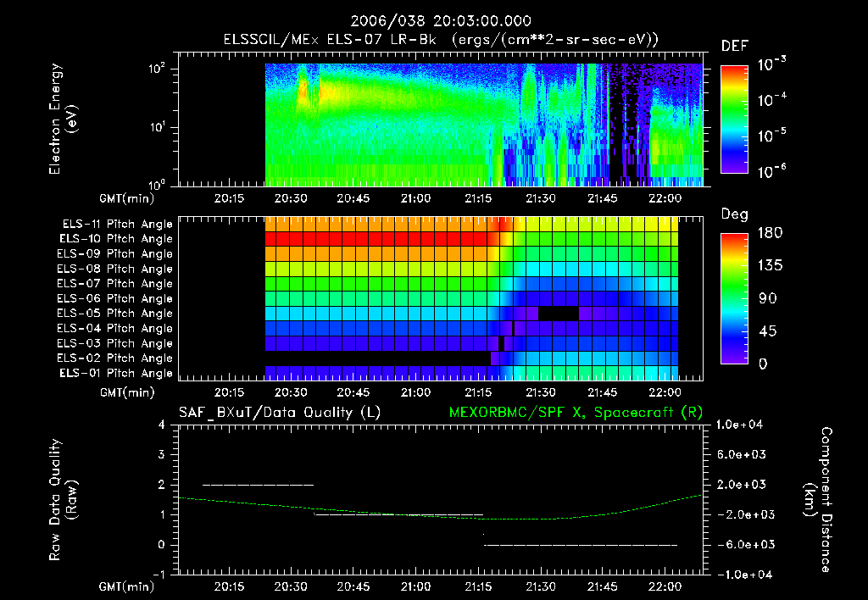Select the ELSSCIL/MEx ELS-07 LR-Bk subtitle
868x600 pixels.
pyautogui.click(x=441, y=40)
